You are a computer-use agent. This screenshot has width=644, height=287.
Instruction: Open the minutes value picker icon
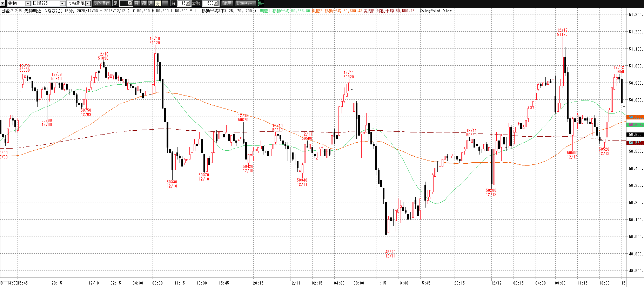(188, 4)
